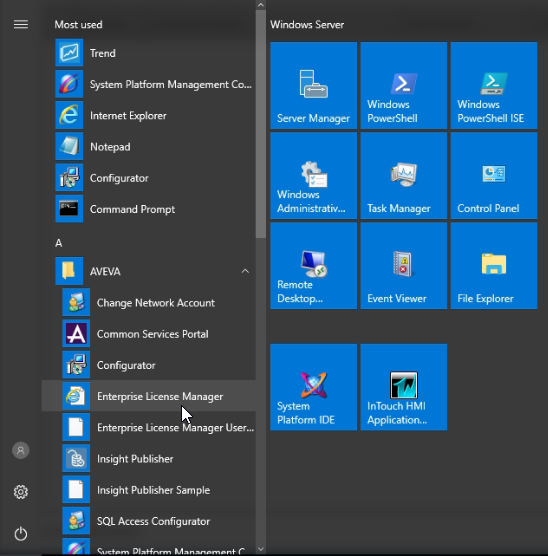Open the Insight Publisher icon
Image resolution: width=548 pixels, height=556 pixels.
pos(76,458)
